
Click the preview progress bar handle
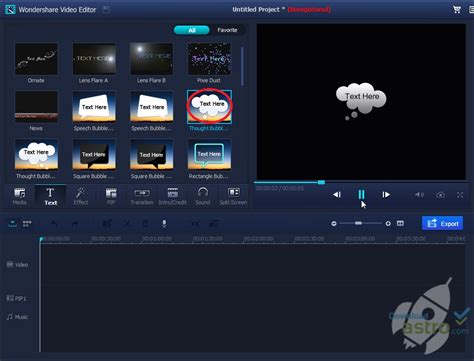321,182
